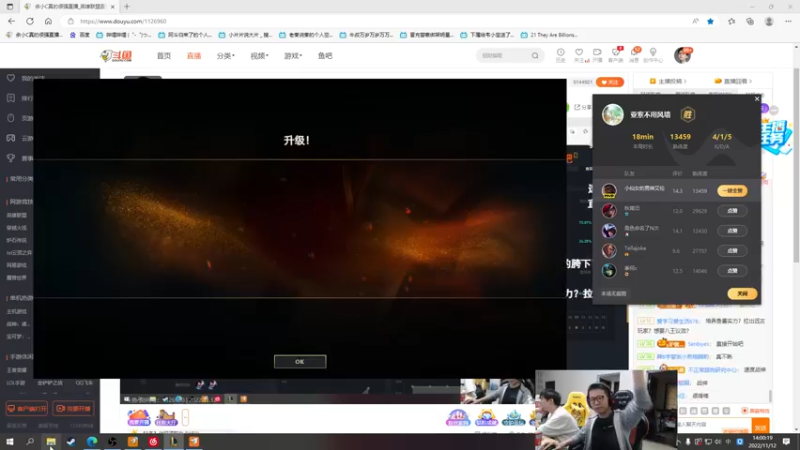Click the heart icon in left sidebar
This screenshot has height=450, width=800.
pos(11,78)
